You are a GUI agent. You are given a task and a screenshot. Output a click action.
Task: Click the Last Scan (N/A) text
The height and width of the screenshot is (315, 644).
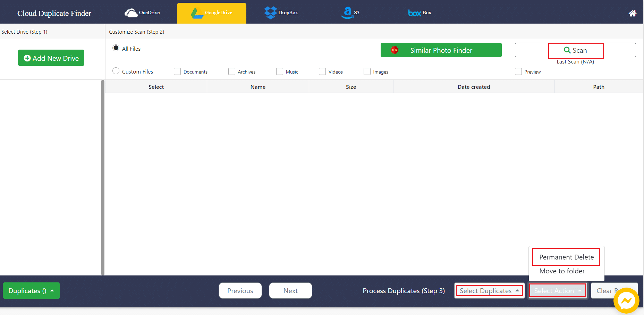[x=575, y=62]
